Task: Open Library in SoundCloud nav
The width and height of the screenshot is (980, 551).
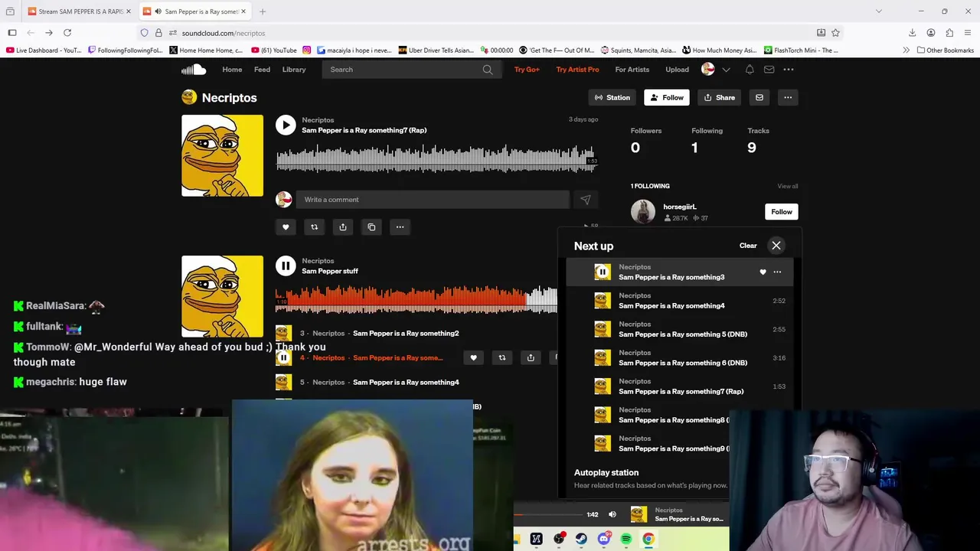Action: click(x=294, y=70)
